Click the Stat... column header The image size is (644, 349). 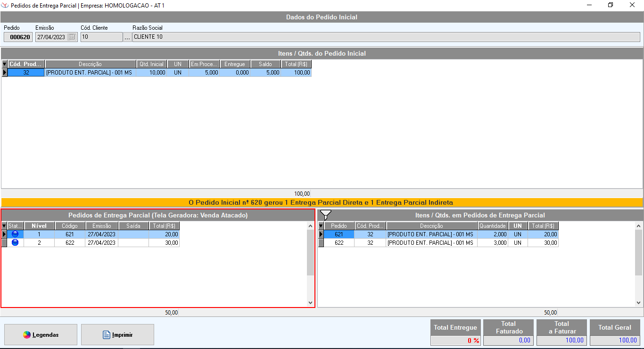pos(16,226)
